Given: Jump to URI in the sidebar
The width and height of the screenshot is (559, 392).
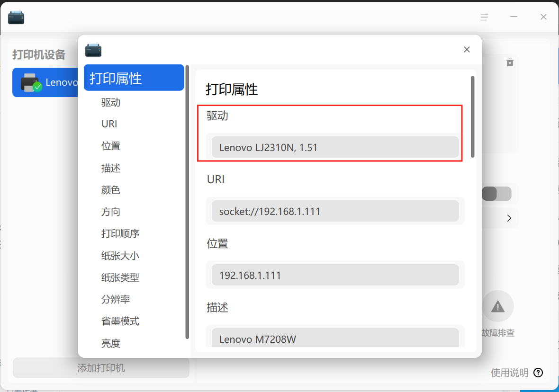Looking at the screenshot, I should [109, 124].
